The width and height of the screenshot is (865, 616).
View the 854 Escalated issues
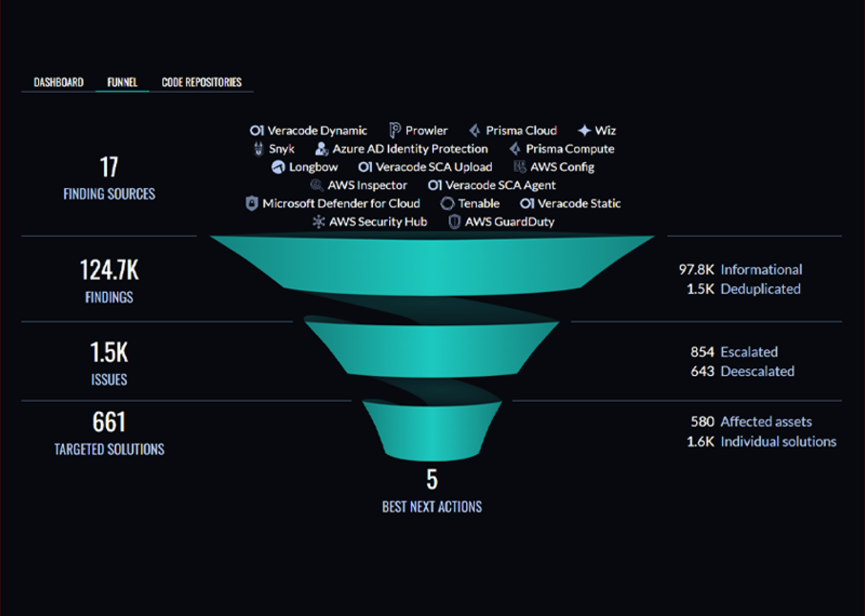point(734,352)
